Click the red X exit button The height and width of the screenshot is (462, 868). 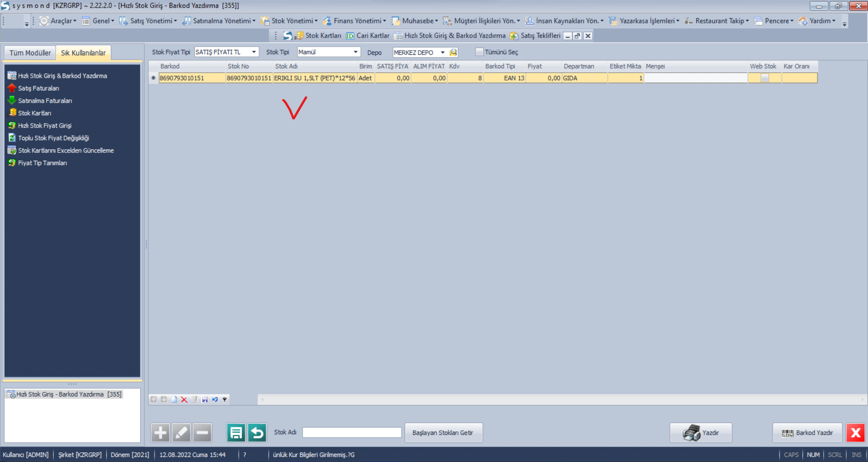click(x=855, y=433)
